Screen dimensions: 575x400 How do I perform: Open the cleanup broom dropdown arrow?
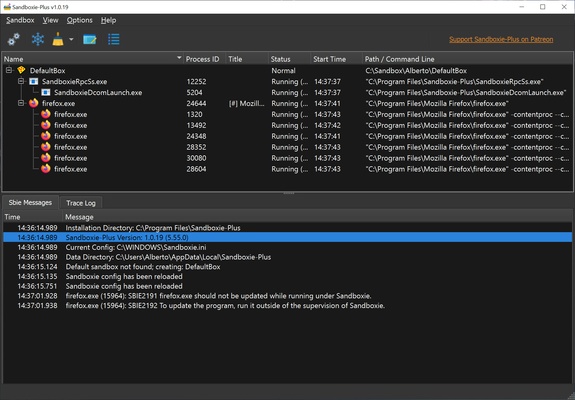pos(71,39)
